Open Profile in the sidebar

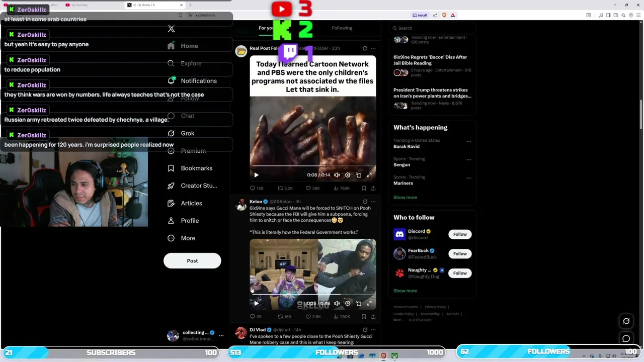pos(183,220)
